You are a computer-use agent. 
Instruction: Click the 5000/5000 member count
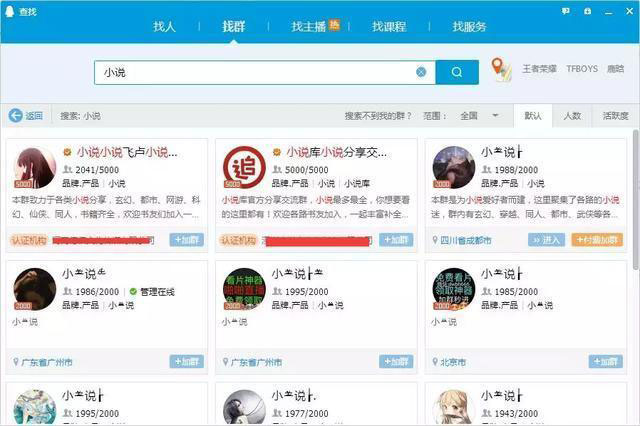point(307,170)
